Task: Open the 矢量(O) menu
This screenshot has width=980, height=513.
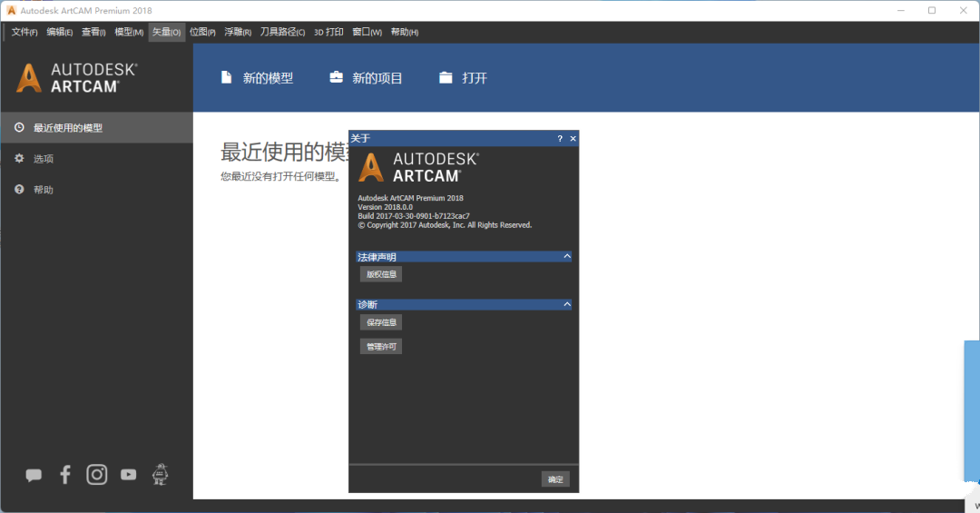Action: coord(167,32)
